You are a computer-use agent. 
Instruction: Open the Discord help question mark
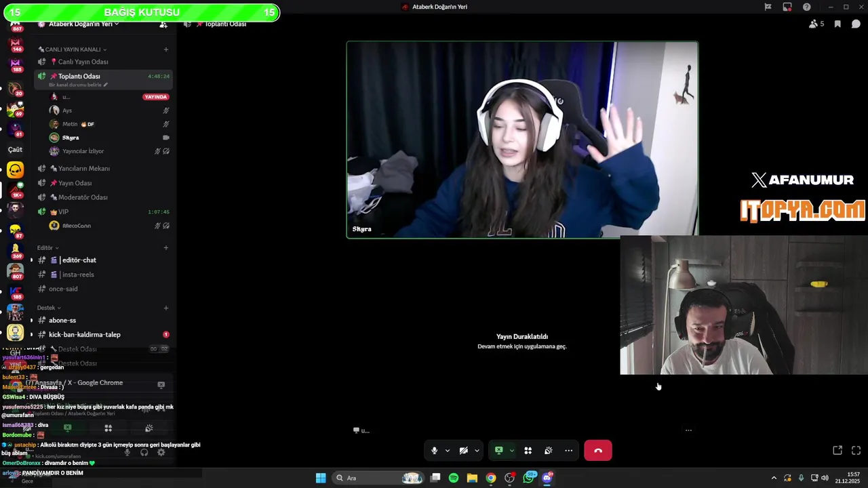806,7
